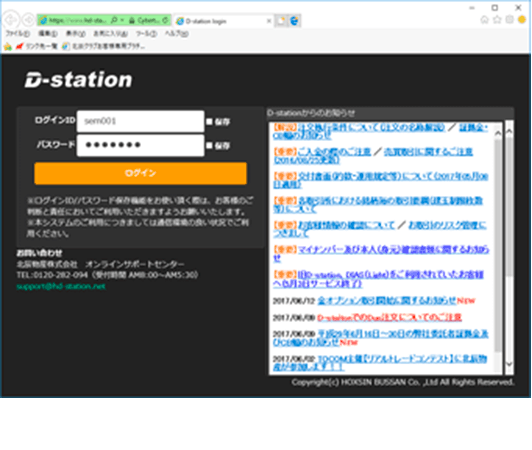
Task: Open the ヘルプ(H) menu
Action: tap(176, 33)
